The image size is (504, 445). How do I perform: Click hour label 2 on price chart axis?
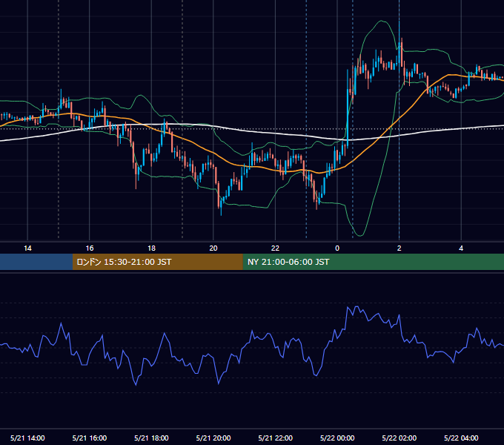(x=399, y=248)
